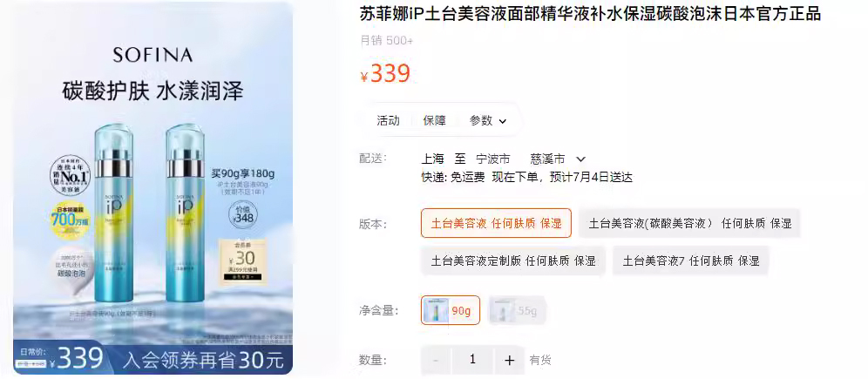Click the 55g sachet thumbnail icon
868x379 pixels.
click(x=503, y=310)
